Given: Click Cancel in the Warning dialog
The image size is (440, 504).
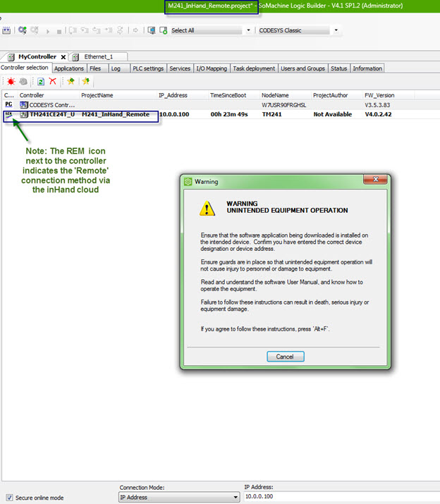Looking at the screenshot, I should tap(286, 357).
